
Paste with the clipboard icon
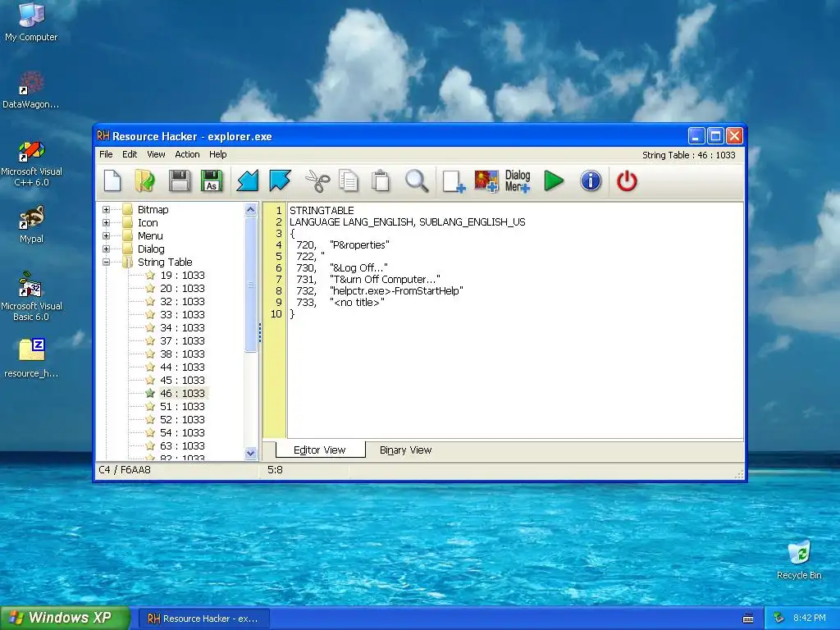(x=381, y=181)
